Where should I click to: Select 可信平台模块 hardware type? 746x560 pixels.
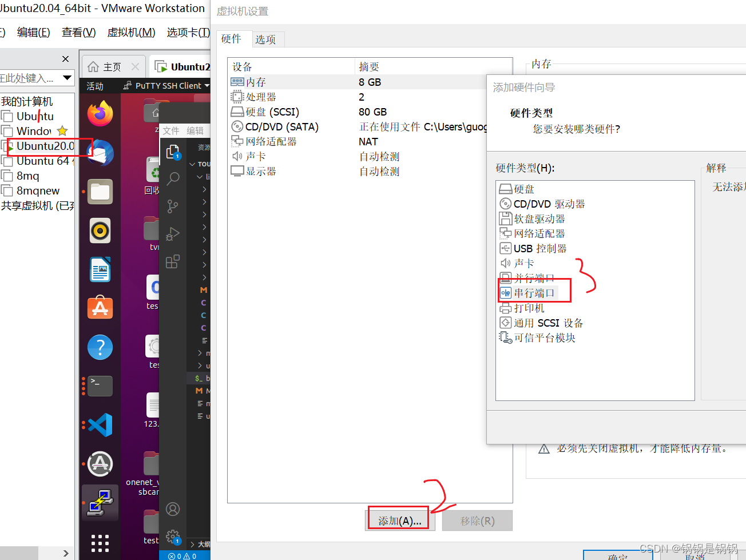(x=538, y=337)
